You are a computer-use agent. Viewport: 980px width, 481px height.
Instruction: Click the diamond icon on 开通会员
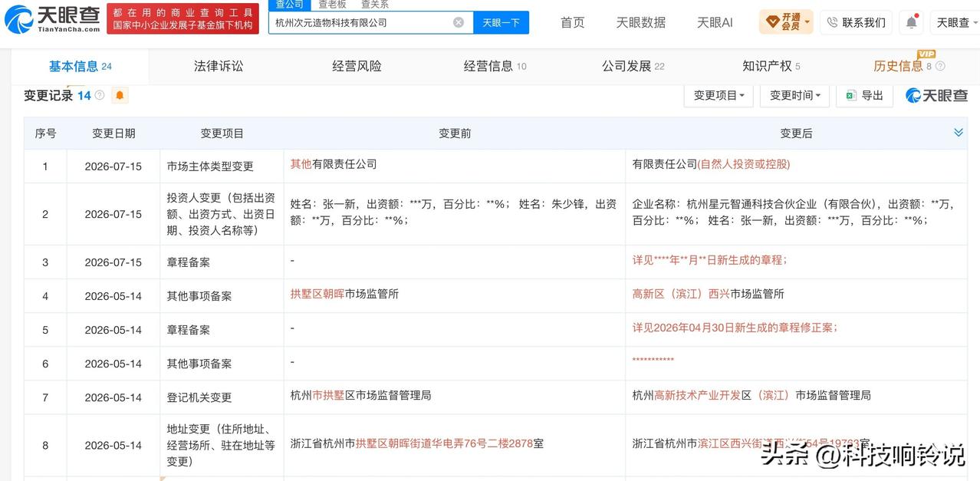point(771,21)
